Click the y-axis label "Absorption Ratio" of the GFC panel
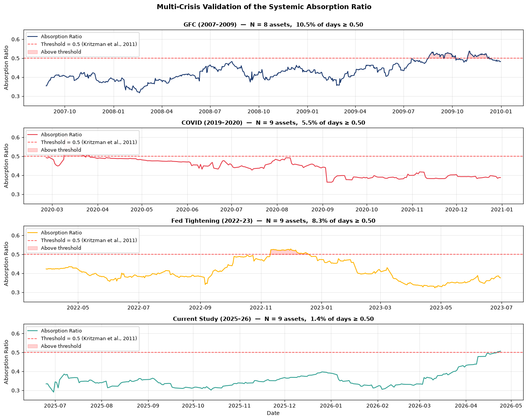 (x=6, y=68)
